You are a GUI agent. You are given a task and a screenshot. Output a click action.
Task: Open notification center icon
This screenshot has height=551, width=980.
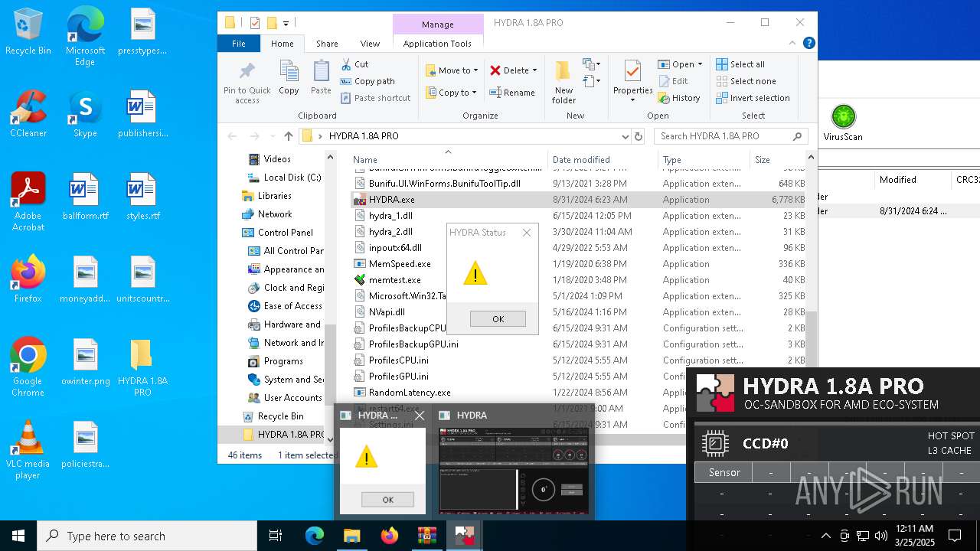tap(955, 536)
